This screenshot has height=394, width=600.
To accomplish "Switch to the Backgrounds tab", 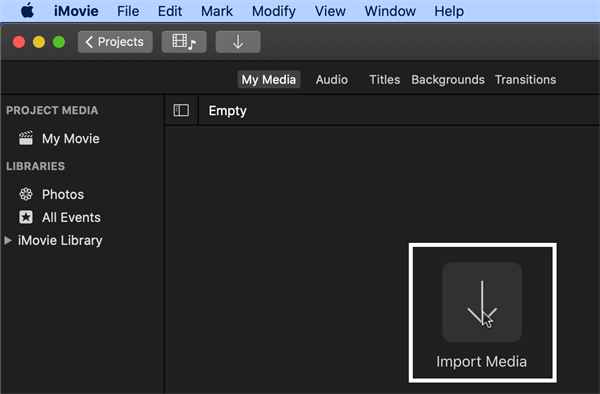I will click(x=448, y=80).
